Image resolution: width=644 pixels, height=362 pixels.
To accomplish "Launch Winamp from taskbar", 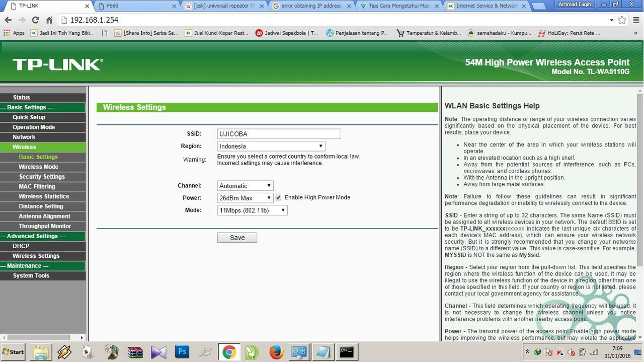I will pyautogui.click(x=64, y=352).
